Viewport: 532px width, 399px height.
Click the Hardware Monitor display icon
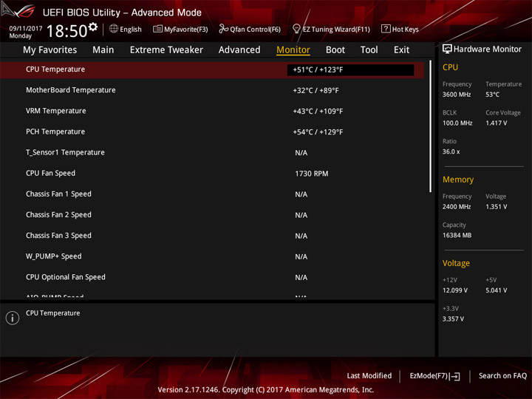tap(447, 49)
